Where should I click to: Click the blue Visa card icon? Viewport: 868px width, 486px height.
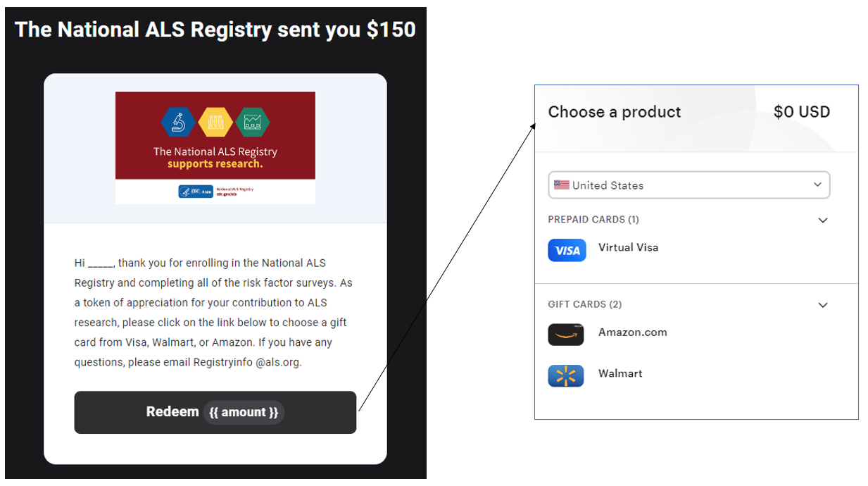[567, 250]
